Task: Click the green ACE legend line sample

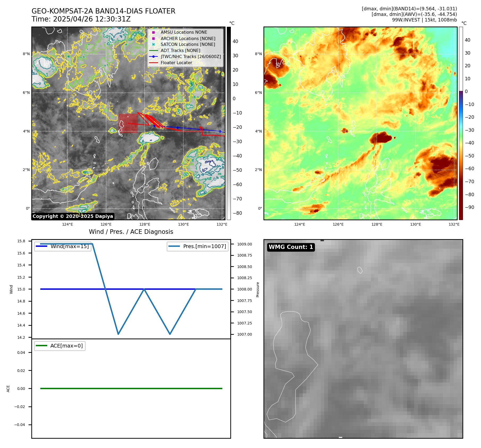Action: point(42,346)
